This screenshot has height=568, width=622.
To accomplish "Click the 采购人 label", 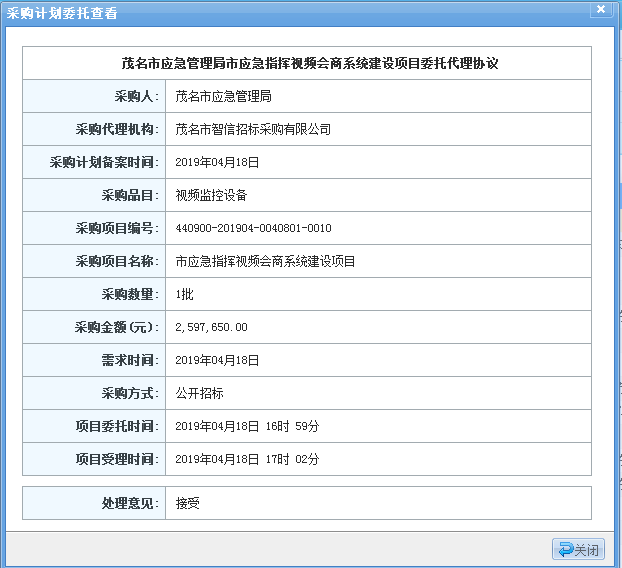I will click(x=136, y=96).
